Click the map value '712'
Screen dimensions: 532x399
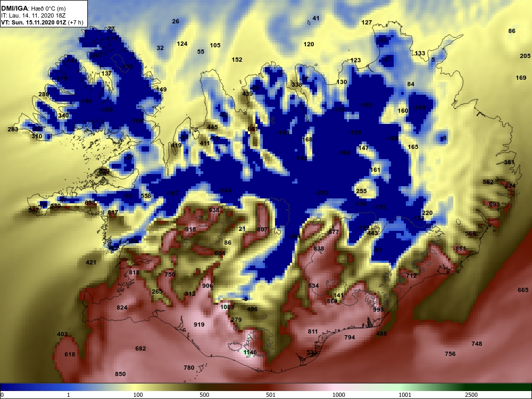[x=411, y=276]
